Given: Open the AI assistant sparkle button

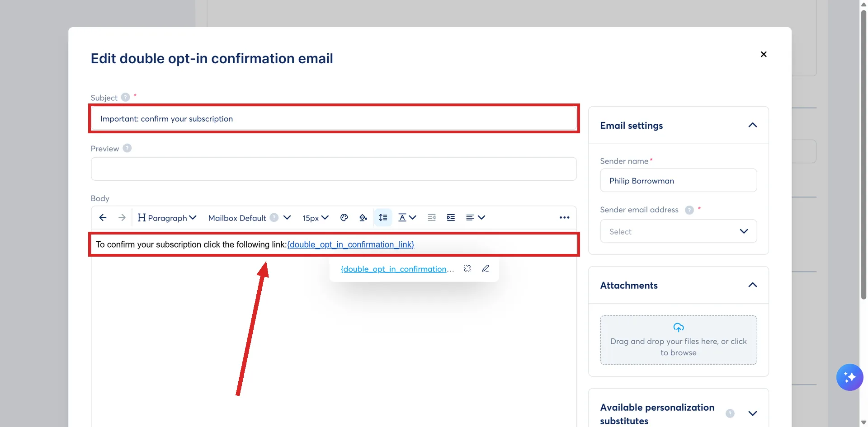Looking at the screenshot, I should pos(849,377).
